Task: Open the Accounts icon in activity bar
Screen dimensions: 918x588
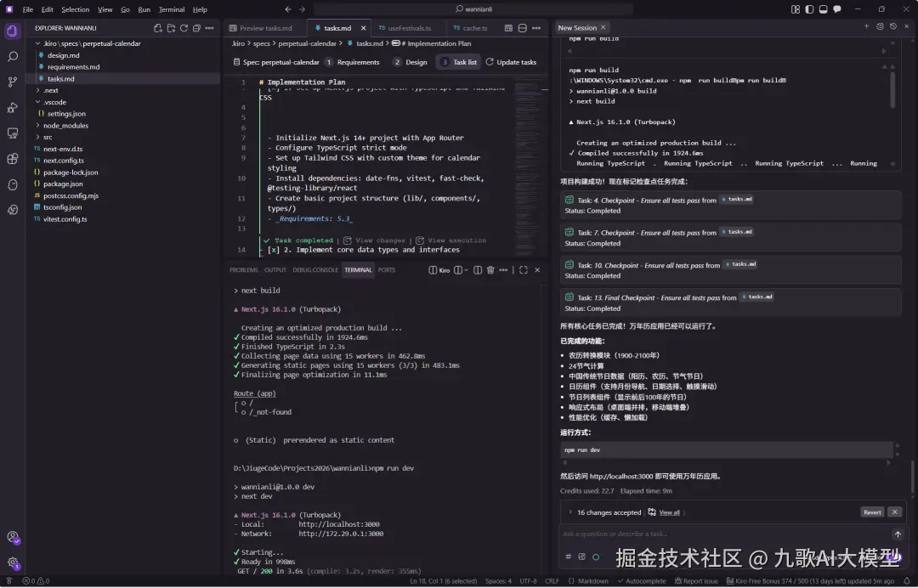Action: point(12,537)
